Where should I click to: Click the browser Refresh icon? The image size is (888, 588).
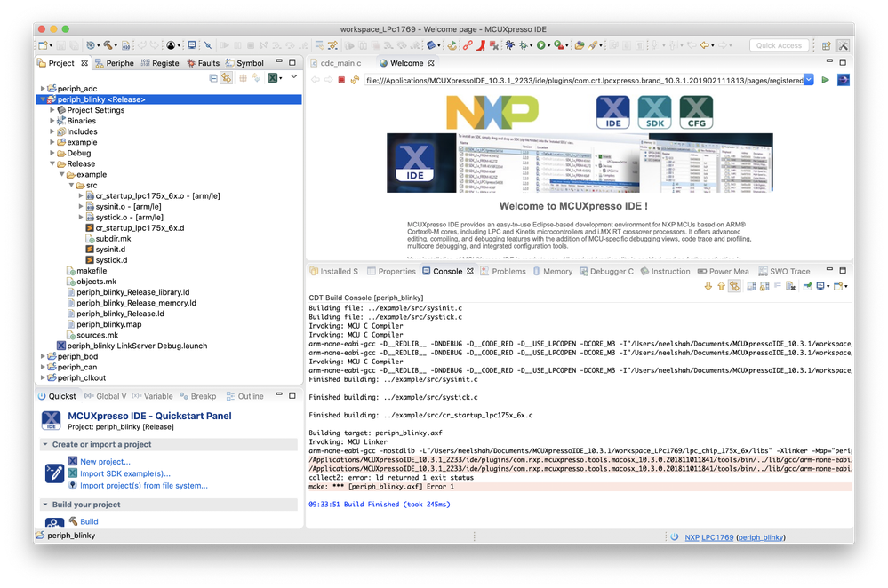[x=355, y=80]
